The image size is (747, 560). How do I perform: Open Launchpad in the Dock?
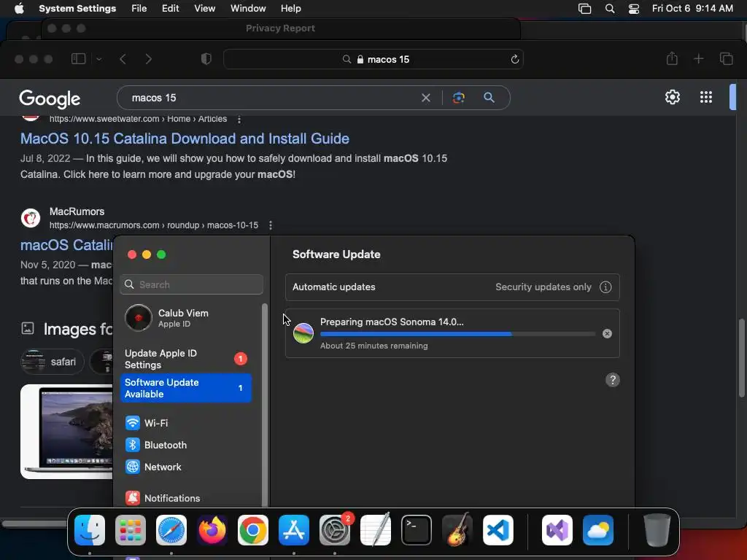pyautogui.click(x=131, y=530)
